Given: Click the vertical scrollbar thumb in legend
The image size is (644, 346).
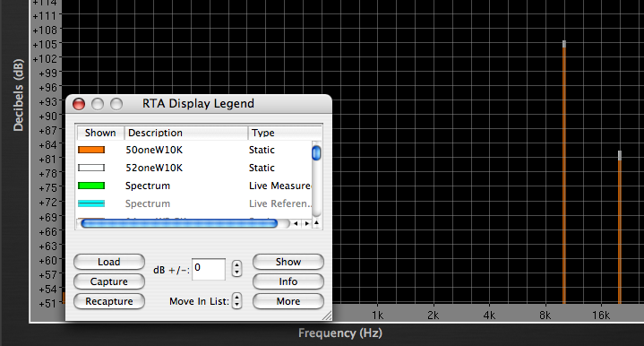Looking at the screenshot, I should coord(316,153).
